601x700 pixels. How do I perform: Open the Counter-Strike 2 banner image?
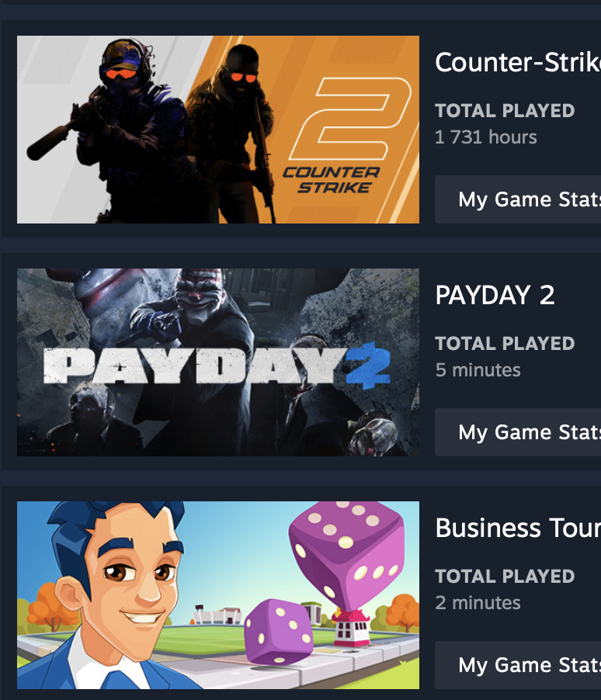[x=218, y=130]
